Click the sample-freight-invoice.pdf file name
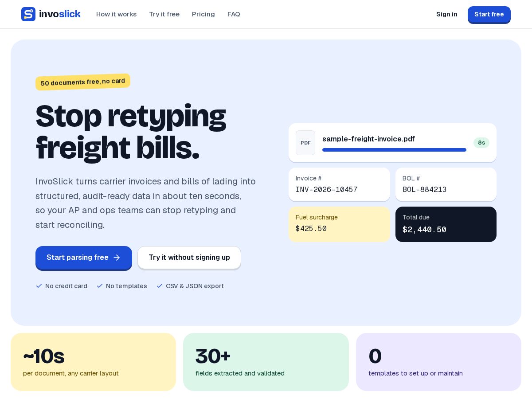Image resolution: width=532 pixels, height=399 pixels. [368, 139]
